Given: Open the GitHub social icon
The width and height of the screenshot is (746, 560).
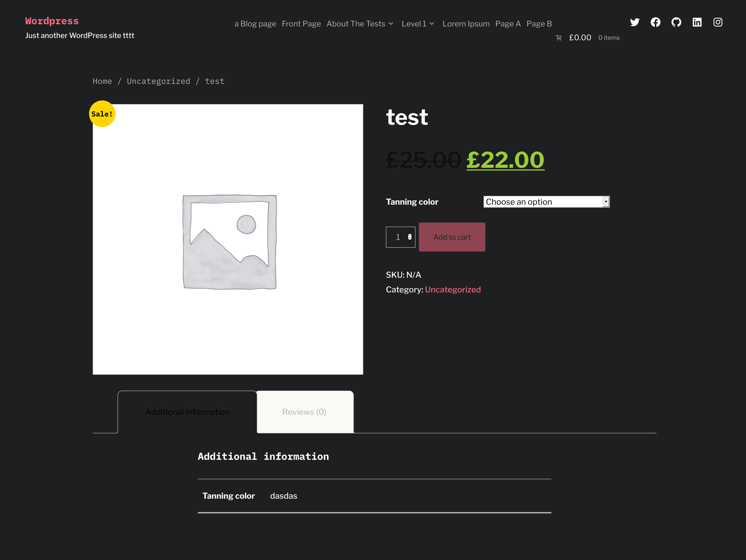Looking at the screenshot, I should click(677, 22).
